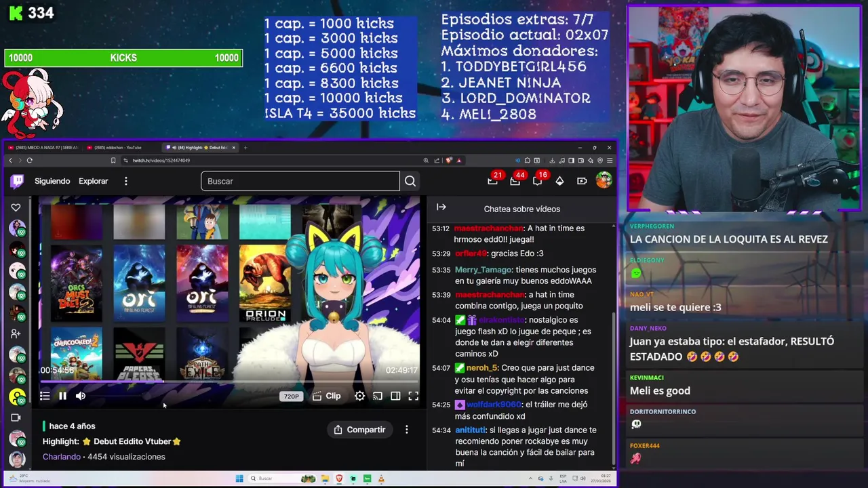868x488 pixels.
Task: Click the sidebar heart followed-channels icon
Action: pos(16,207)
